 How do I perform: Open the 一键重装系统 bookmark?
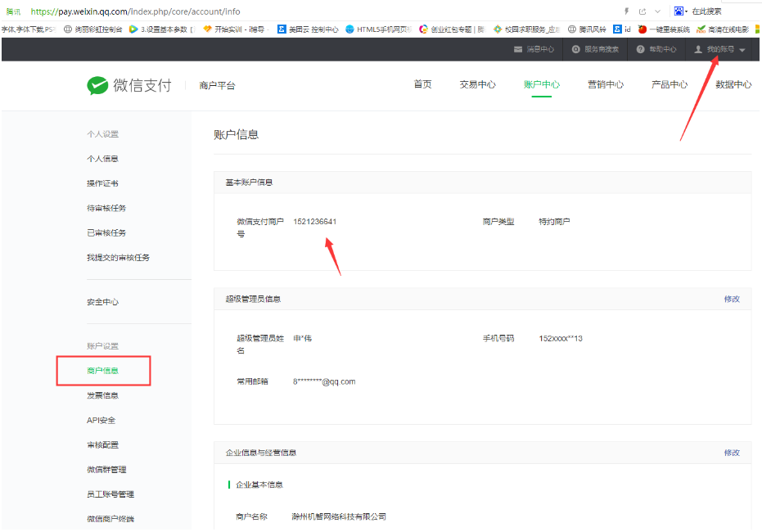(664, 29)
